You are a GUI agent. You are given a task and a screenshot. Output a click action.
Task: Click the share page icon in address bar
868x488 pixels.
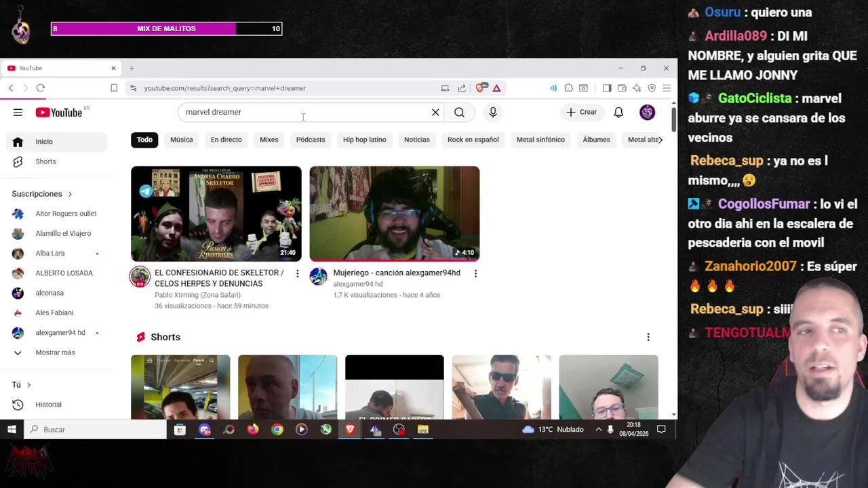[x=462, y=88]
